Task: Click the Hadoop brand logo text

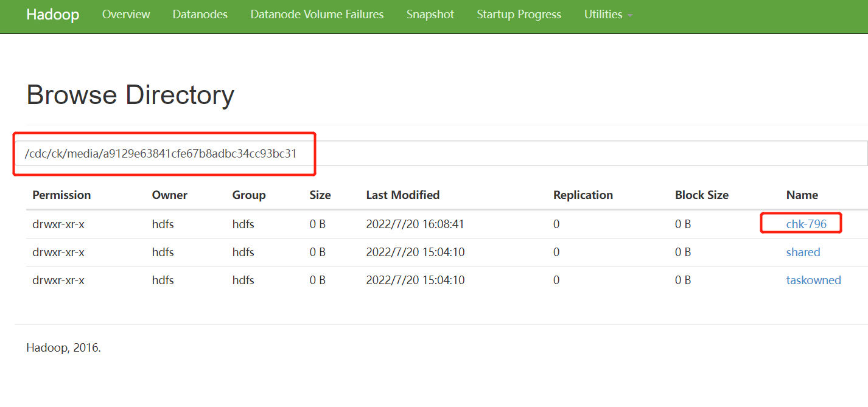Action: tap(53, 15)
